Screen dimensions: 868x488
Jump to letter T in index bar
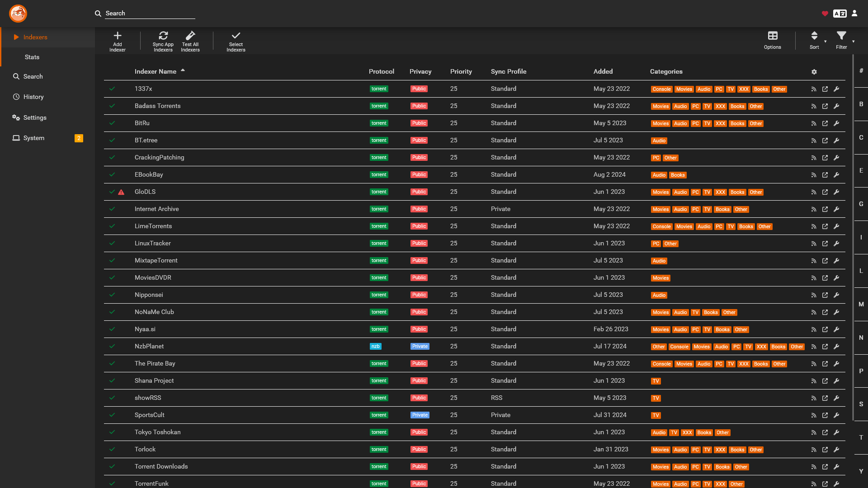(x=861, y=437)
